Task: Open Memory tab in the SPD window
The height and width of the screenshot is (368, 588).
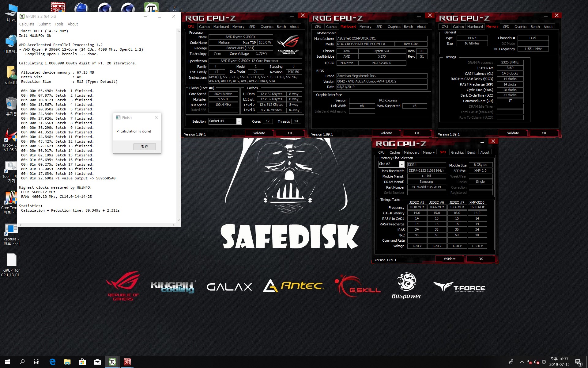Action: pos(429,152)
